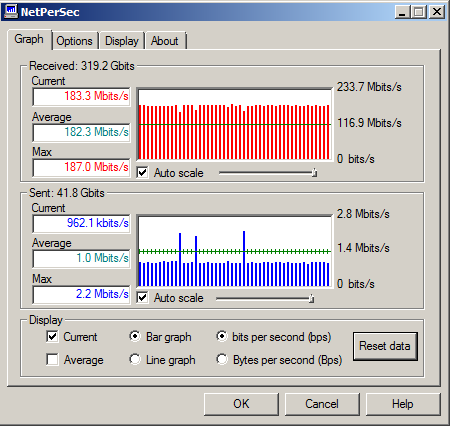Click Sent Current field 962.1 kbits/s

81,223
